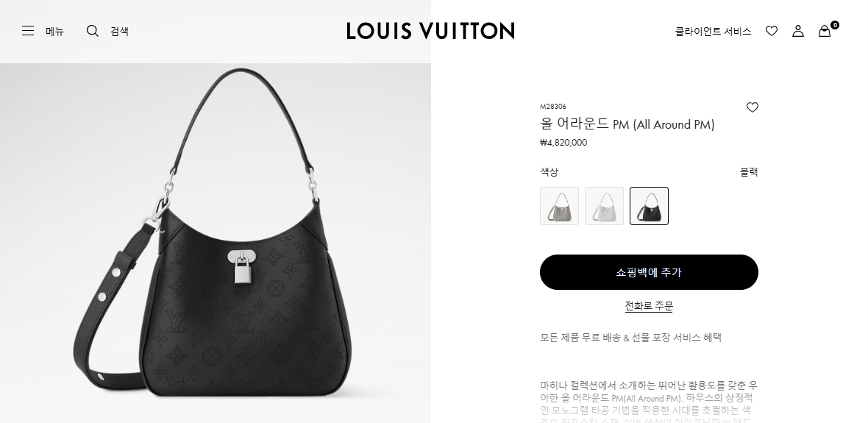Select the white bag color swatch

coord(604,206)
